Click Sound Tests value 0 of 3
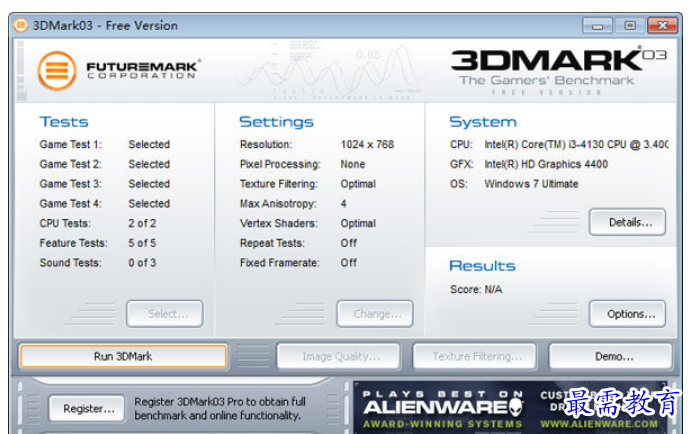This screenshot has width=688, height=434. pos(142,263)
